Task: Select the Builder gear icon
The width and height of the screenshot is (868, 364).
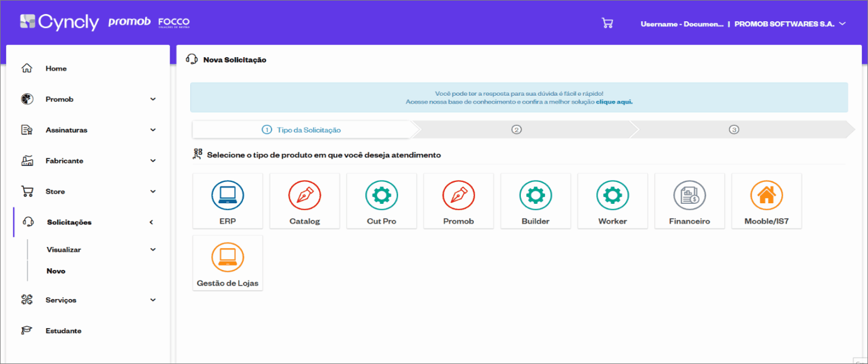Action: pyautogui.click(x=535, y=195)
